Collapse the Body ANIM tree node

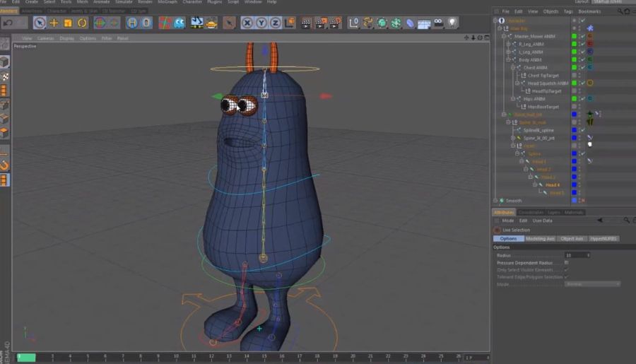pyautogui.click(x=508, y=59)
